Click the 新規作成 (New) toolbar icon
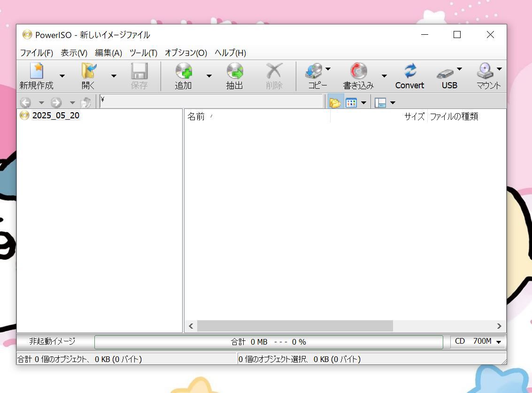 coord(37,71)
